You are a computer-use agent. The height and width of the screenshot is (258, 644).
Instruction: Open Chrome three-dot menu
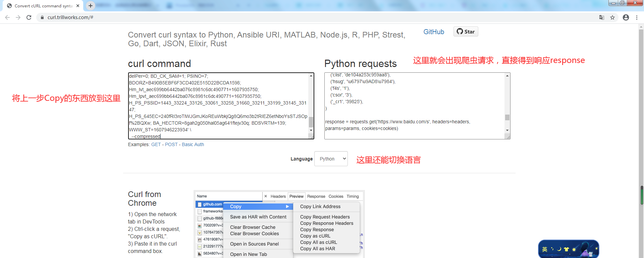637,17
